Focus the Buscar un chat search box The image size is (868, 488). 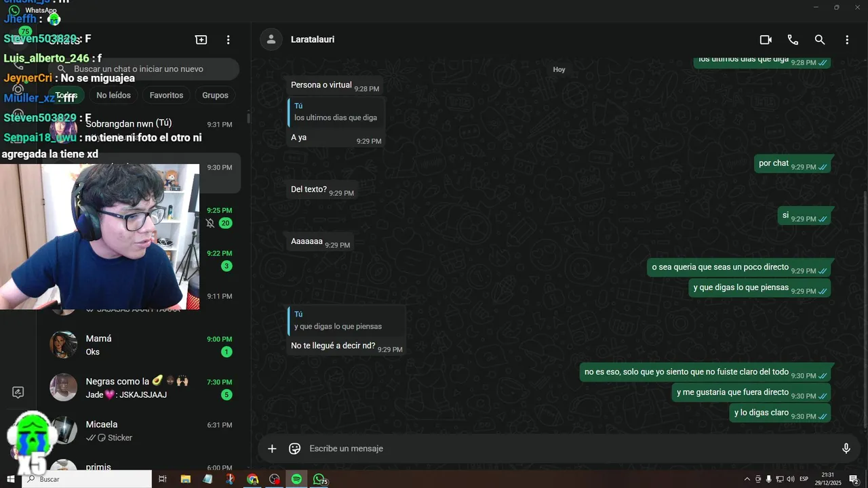tap(145, 69)
